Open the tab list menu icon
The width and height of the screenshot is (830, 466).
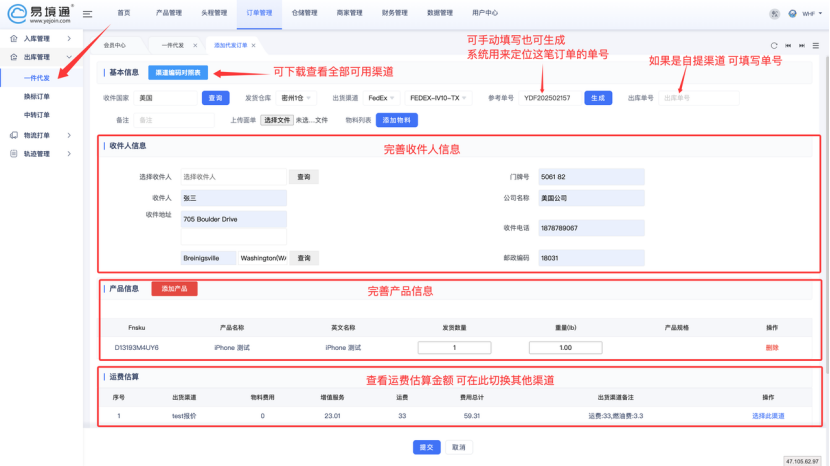(817, 46)
